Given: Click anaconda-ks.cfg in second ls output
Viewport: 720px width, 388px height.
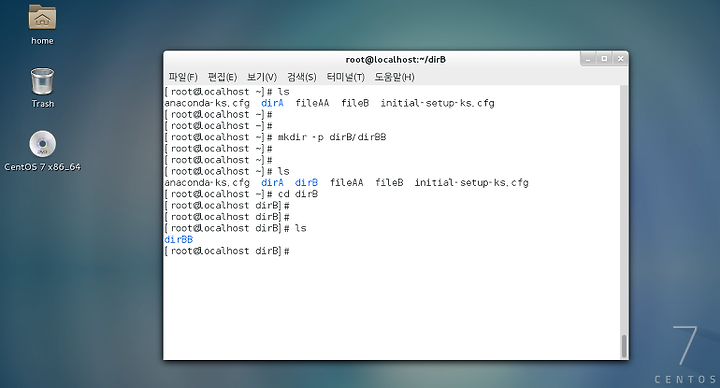Looking at the screenshot, I should coord(207,183).
